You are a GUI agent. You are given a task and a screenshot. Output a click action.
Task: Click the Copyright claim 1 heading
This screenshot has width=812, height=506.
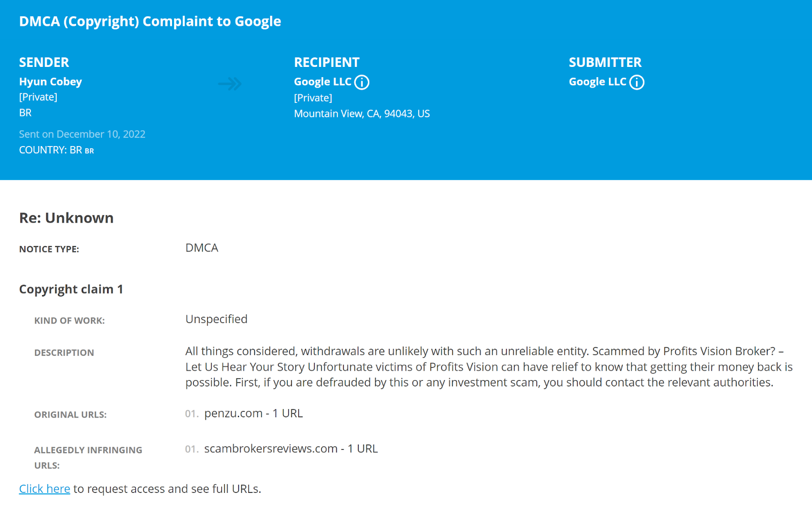71,289
